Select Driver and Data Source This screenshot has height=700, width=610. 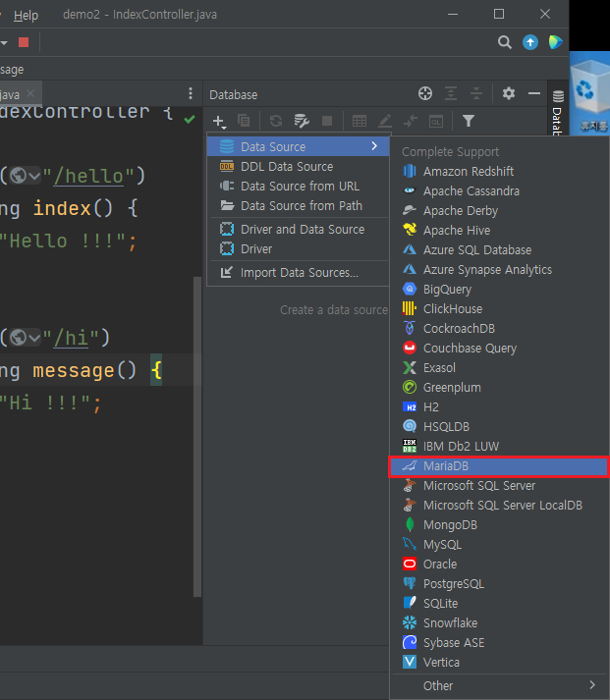[299, 230]
